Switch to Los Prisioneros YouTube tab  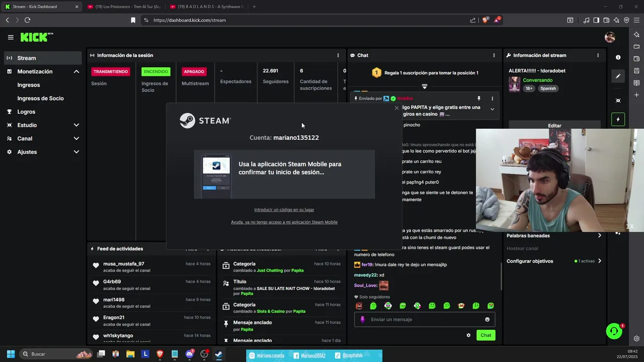(124, 7)
